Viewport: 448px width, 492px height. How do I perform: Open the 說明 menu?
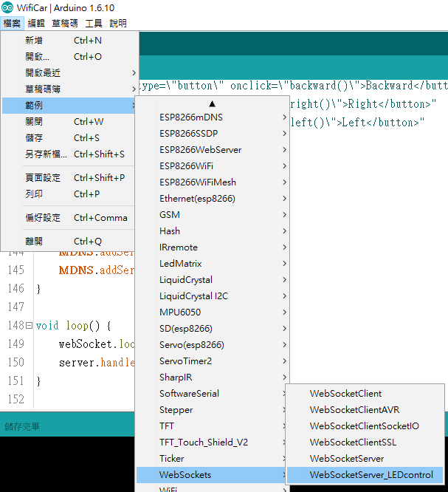point(118,24)
